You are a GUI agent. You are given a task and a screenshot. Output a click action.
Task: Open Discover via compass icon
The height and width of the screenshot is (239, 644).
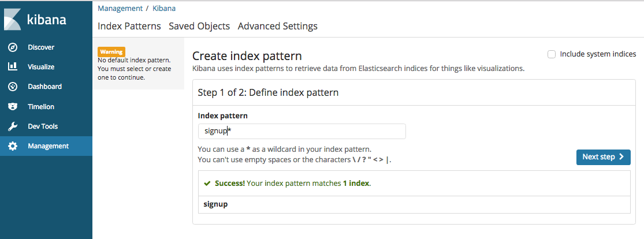[x=13, y=47]
